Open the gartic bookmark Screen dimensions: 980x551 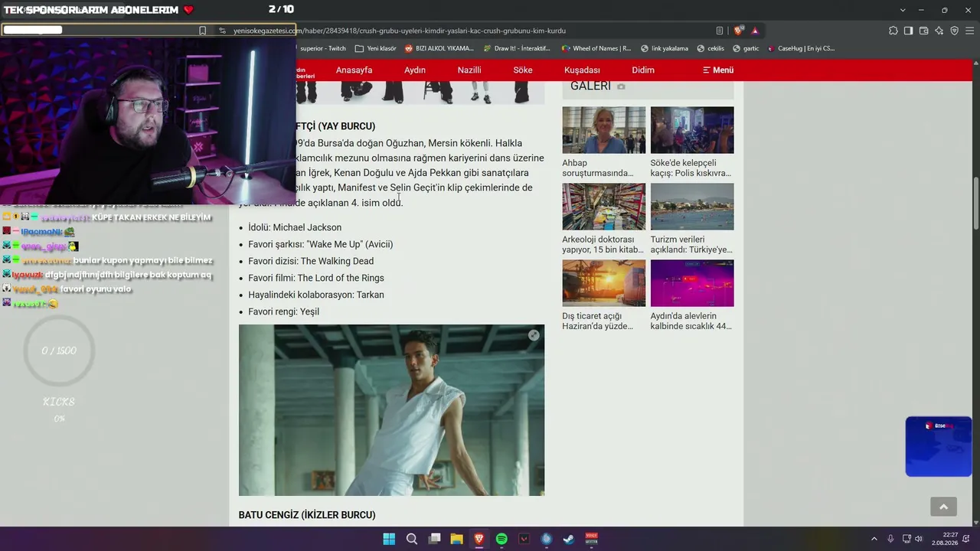tap(746, 48)
